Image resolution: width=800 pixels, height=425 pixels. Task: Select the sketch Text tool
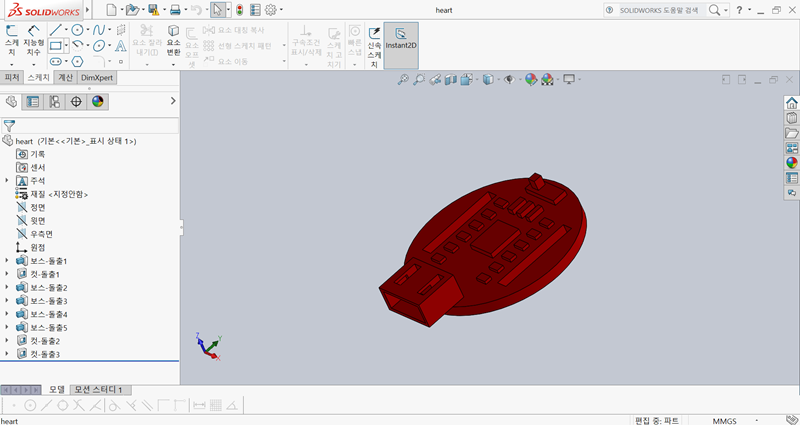120,46
